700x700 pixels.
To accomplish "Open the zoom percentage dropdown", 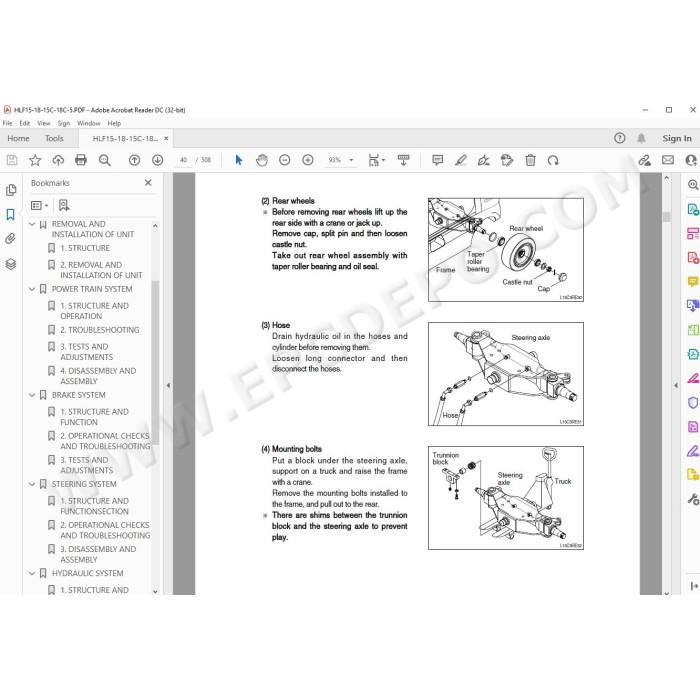I will [x=351, y=160].
